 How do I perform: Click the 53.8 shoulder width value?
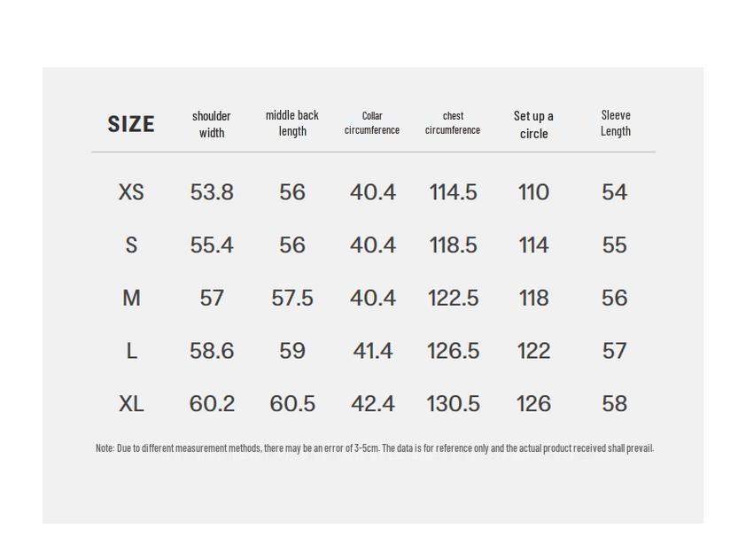[212, 192]
